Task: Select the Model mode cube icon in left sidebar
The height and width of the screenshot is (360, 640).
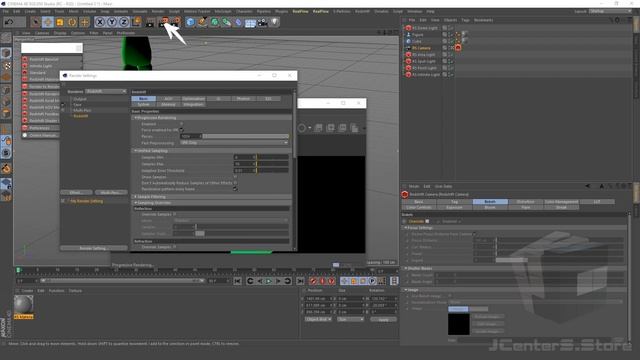Action: tap(6, 53)
